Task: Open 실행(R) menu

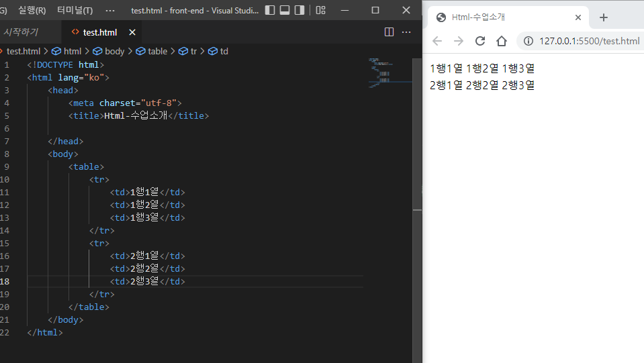Action: click(32, 10)
